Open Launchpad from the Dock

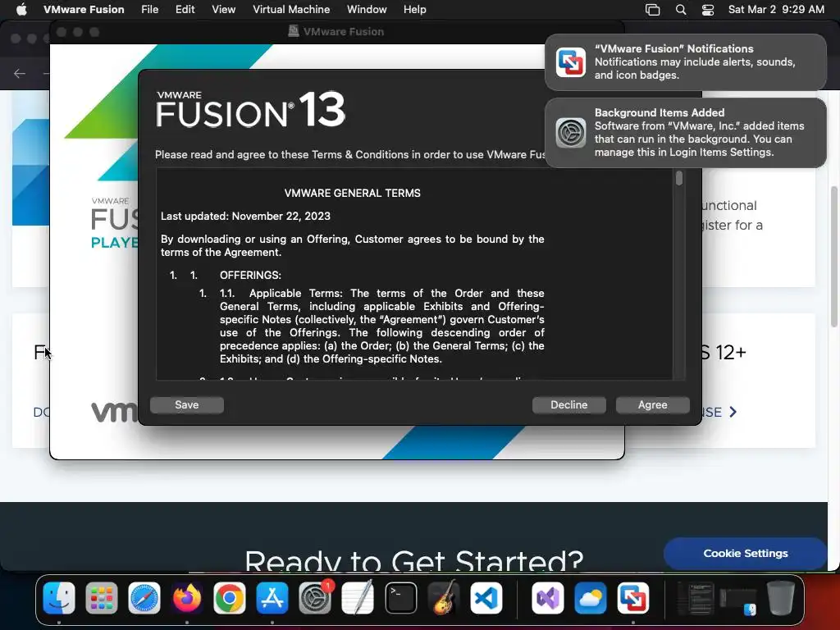coord(101,598)
